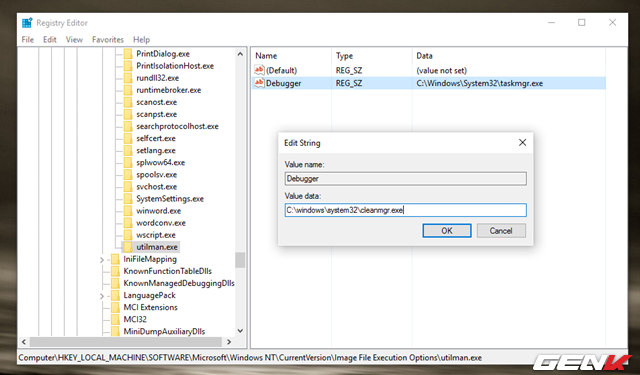Open the Edit menu

[x=50, y=40]
